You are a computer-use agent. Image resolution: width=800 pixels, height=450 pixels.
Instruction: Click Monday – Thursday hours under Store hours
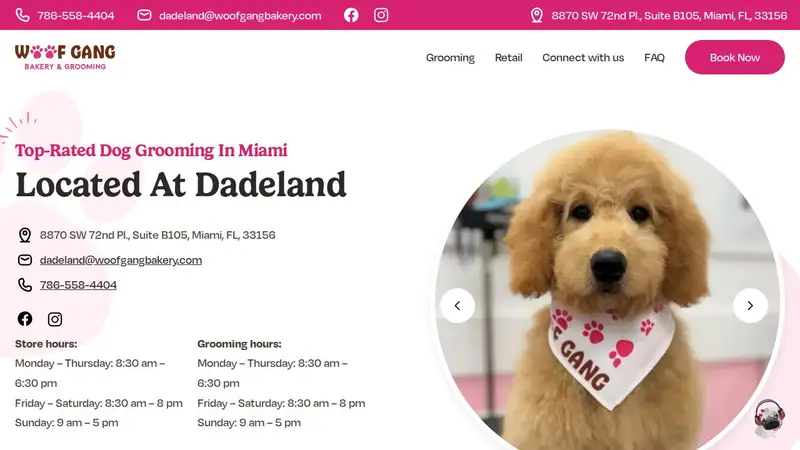pyautogui.click(x=90, y=373)
